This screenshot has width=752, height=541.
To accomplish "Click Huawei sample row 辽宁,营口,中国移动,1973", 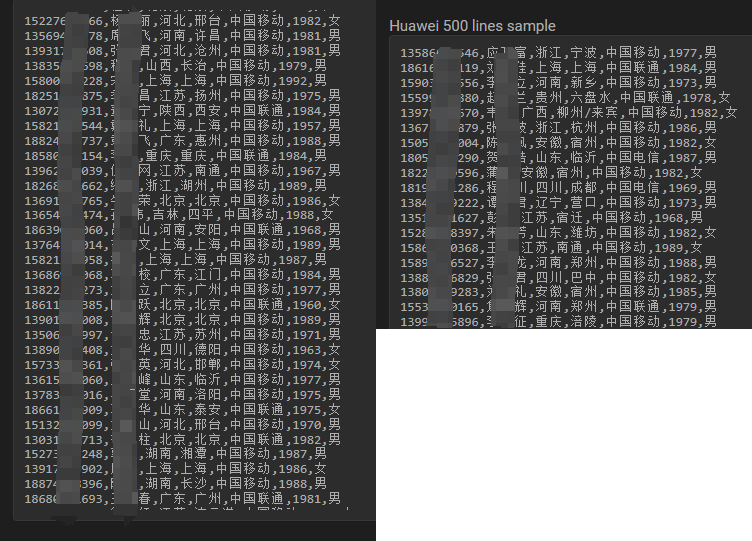I will pyautogui.click(x=558, y=202).
